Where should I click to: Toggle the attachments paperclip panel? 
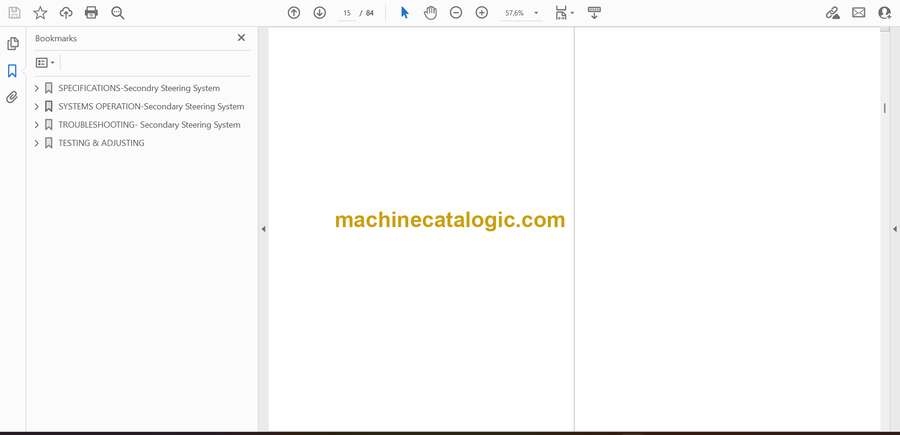coord(13,97)
